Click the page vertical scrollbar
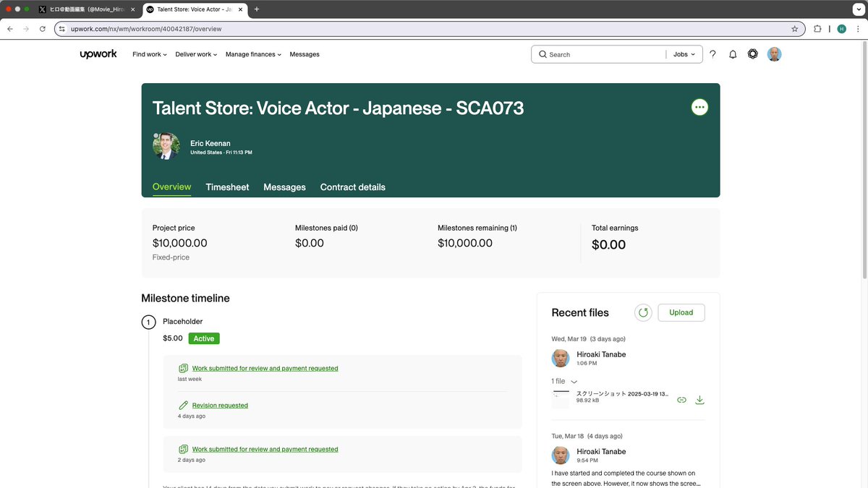This screenshot has width=868, height=488. pos(864,159)
